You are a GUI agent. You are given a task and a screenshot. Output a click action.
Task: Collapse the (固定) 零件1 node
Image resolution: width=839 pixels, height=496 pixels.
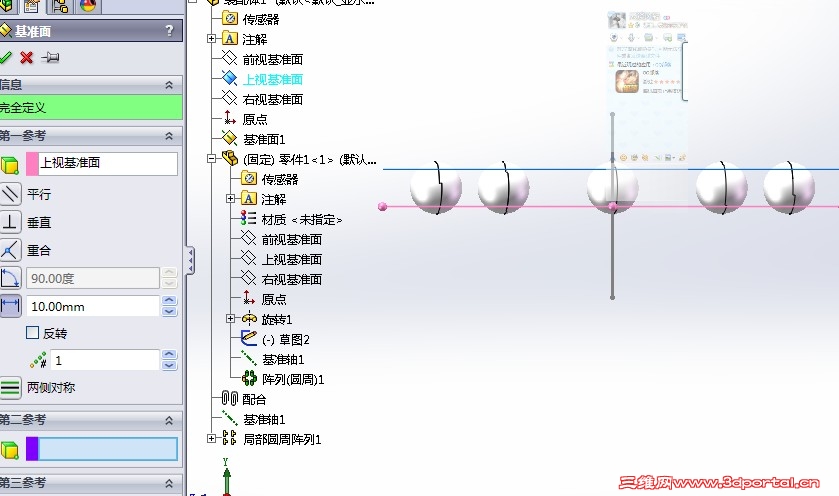211,158
